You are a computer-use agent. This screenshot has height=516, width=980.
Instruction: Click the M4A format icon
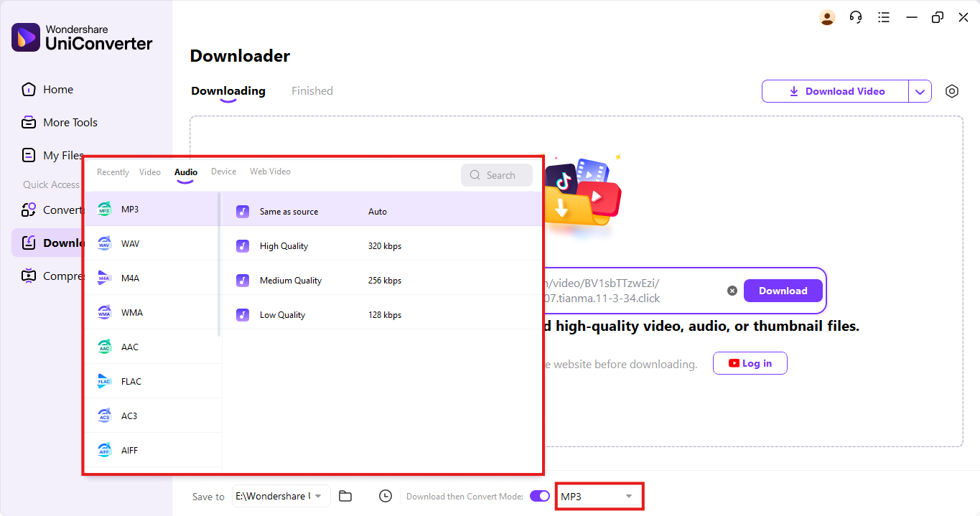(105, 278)
